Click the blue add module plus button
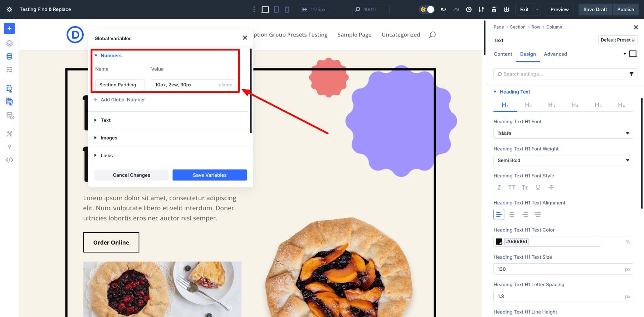Image resolution: width=644 pixels, height=317 pixels. point(9,28)
